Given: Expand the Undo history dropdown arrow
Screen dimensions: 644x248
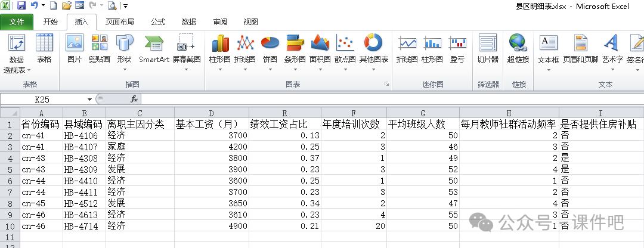Looking at the screenshot, I should (44, 6).
